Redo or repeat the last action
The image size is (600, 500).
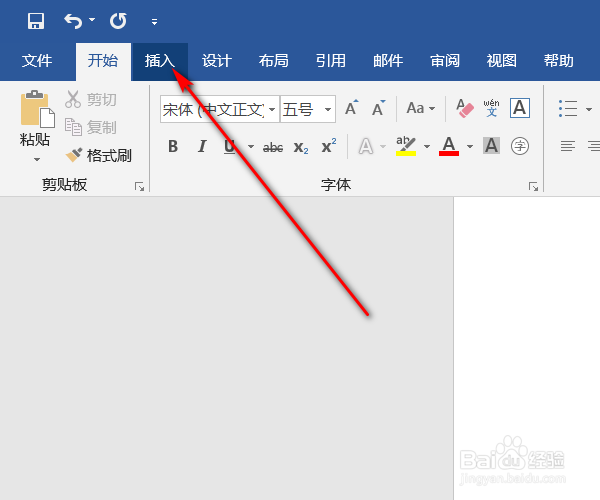point(118,21)
